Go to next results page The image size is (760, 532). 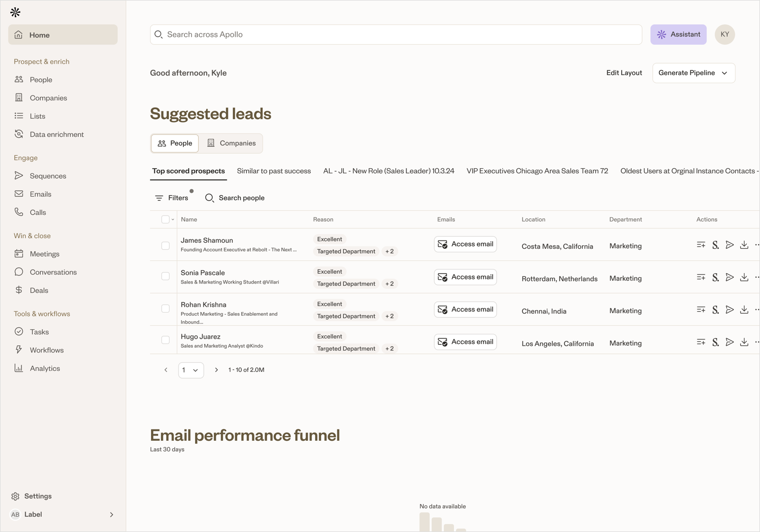pos(216,370)
